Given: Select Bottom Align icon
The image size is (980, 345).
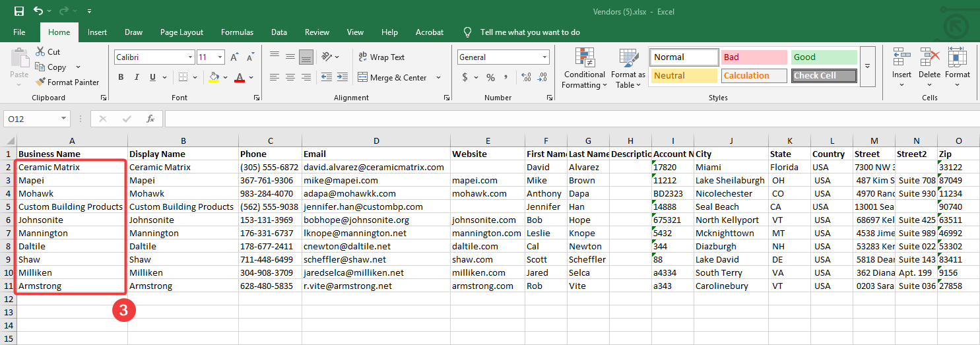Looking at the screenshot, I should click(306, 57).
